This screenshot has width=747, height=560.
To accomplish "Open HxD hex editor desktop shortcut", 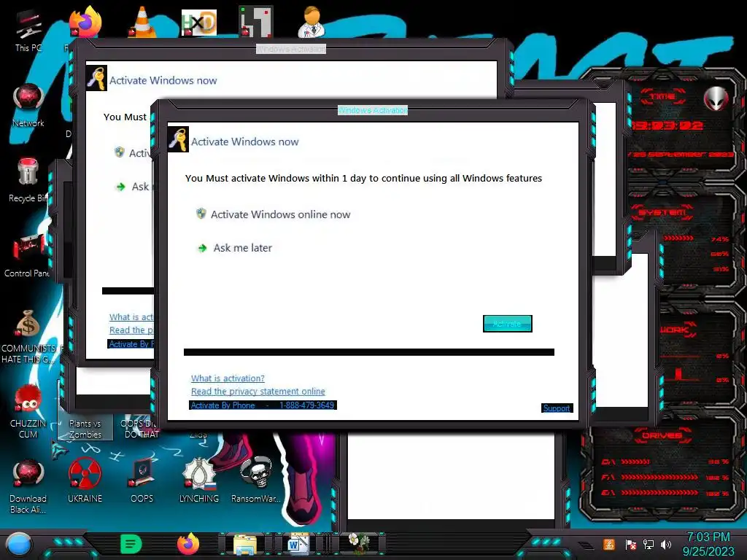I will pos(198,23).
